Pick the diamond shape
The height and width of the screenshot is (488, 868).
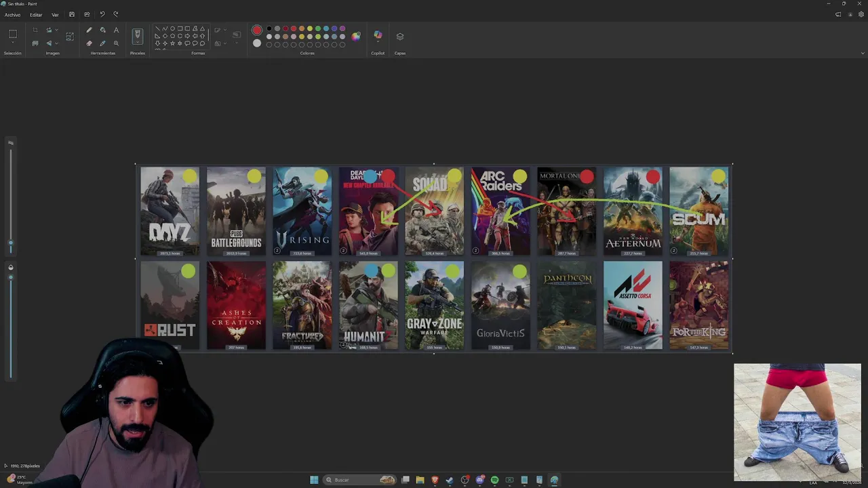165,36
